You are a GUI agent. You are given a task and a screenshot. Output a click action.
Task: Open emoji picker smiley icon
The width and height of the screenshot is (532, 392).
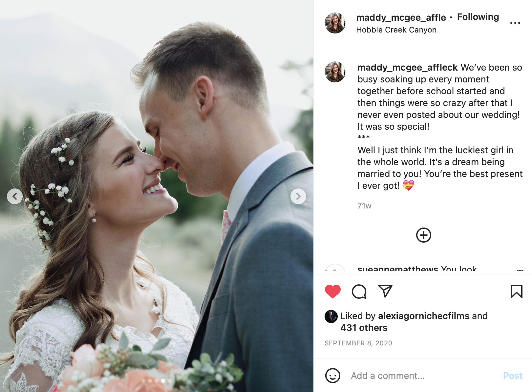[332, 376]
